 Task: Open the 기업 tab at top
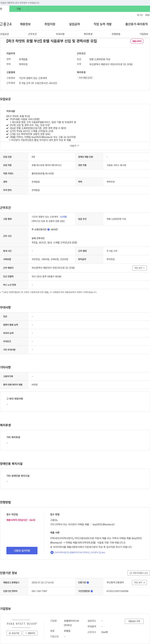[x=19, y=9]
